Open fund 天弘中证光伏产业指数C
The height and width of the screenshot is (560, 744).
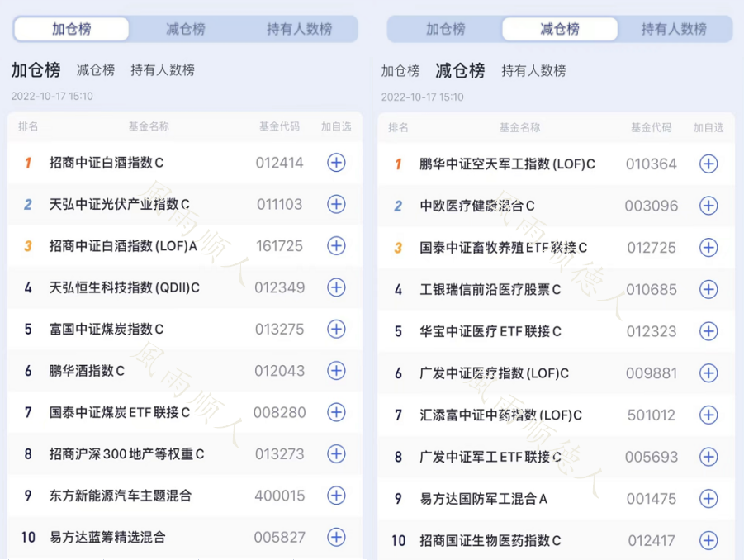pos(120,205)
